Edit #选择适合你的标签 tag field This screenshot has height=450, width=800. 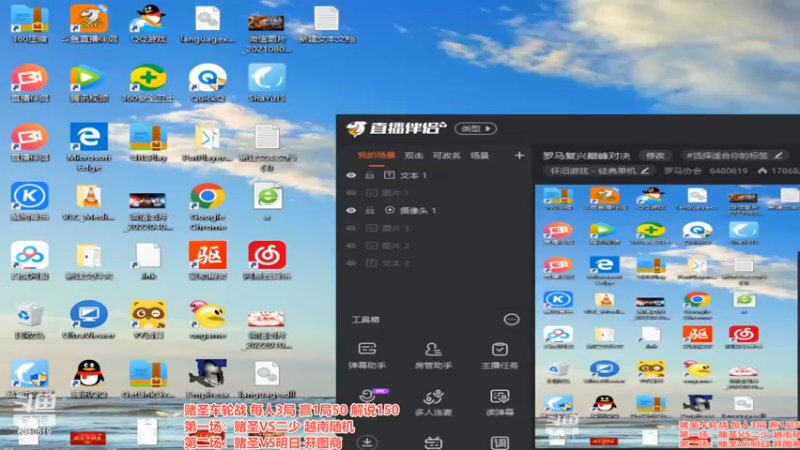pos(734,155)
